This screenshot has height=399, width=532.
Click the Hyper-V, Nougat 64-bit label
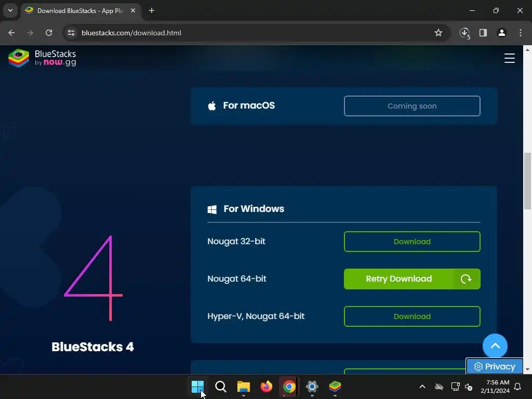tap(256, 316)
